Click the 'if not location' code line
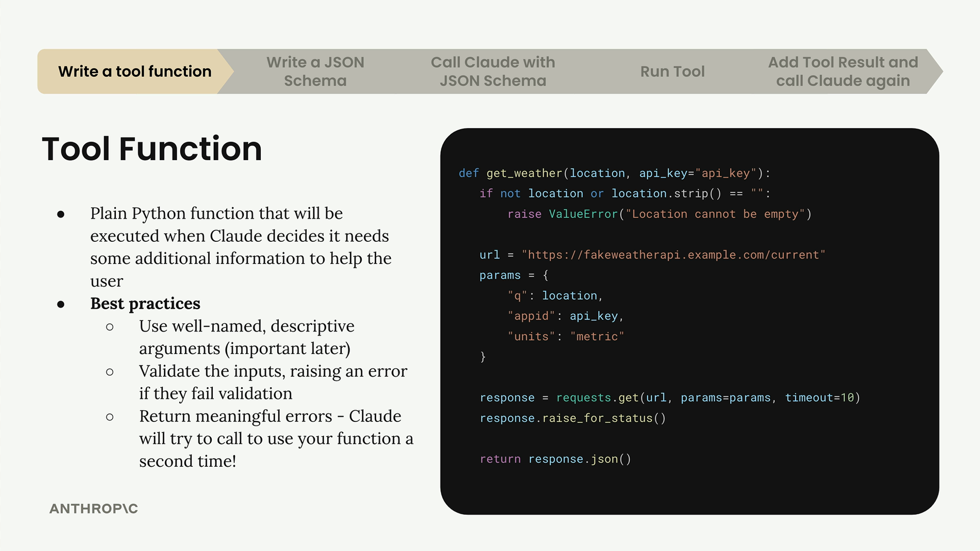 pos(625,194)
